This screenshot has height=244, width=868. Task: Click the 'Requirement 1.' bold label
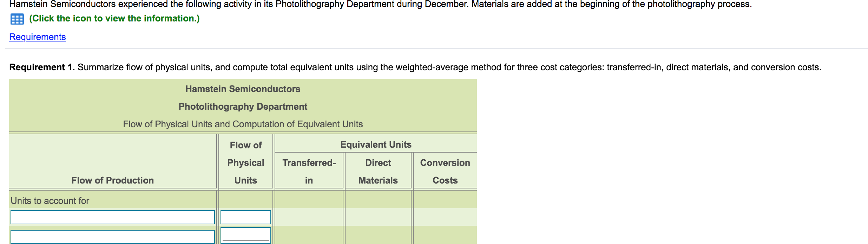coord(42,67)
